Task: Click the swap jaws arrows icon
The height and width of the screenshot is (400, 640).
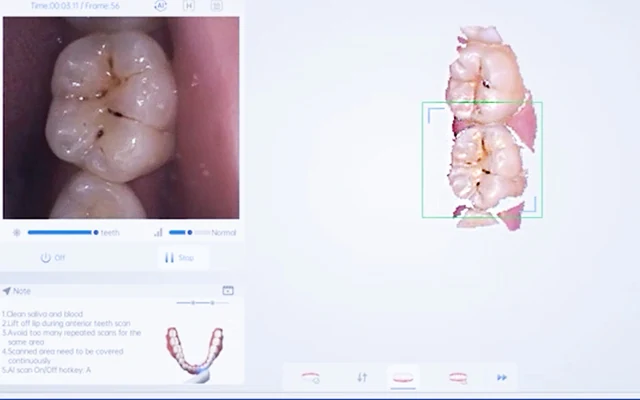Action: 362,378
